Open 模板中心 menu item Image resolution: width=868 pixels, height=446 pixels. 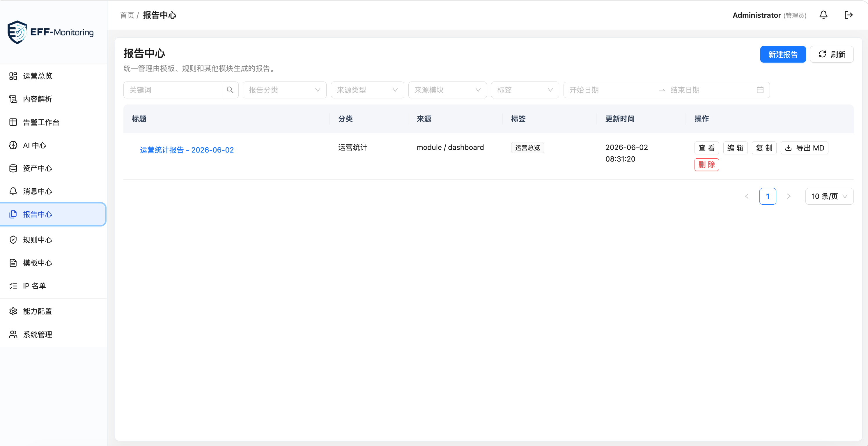[x=53, y=263]
